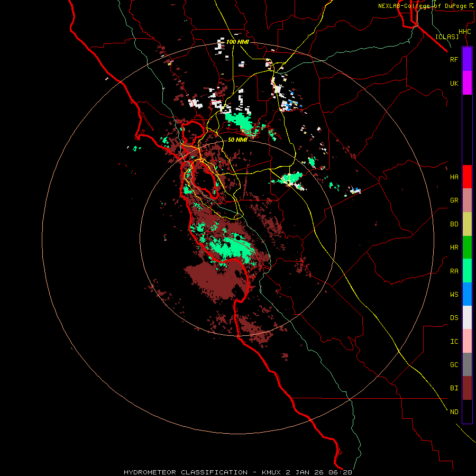Click the "HR" legend label
476x476 pixels.
click(x=454, y=248)
